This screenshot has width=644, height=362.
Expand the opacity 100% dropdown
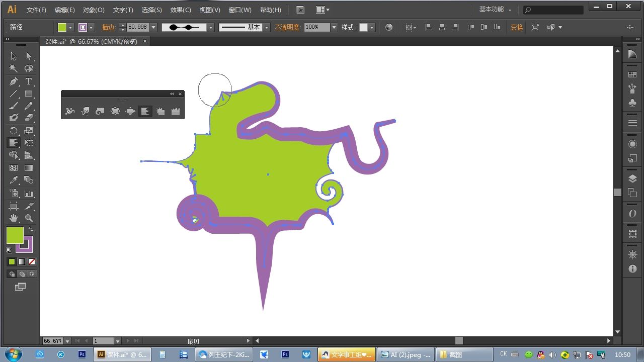334,27
